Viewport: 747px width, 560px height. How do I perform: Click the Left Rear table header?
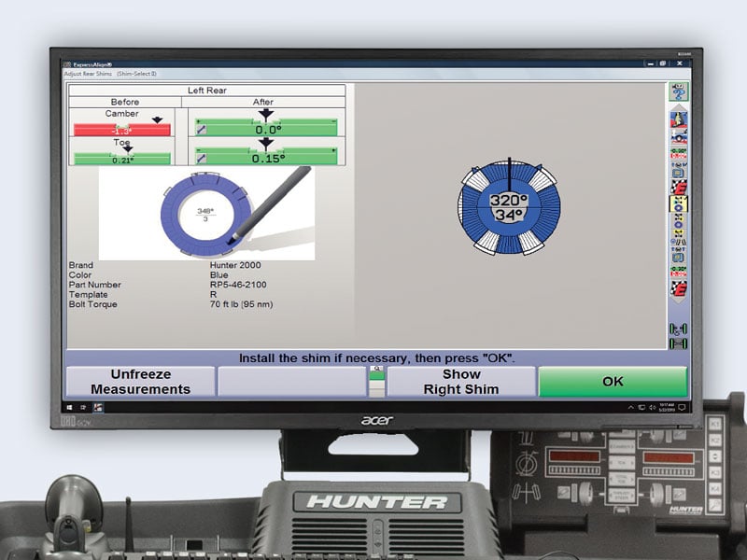(206, 91)
